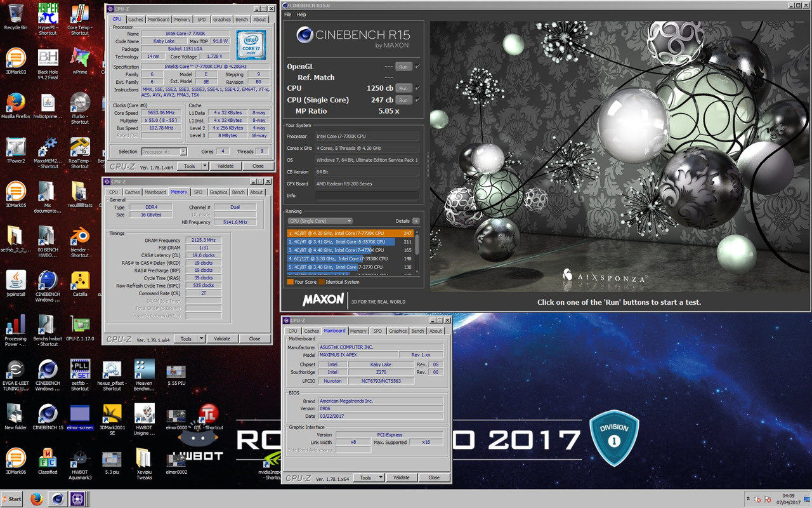Screen dimensions: 812x508
Task: Open the TPower2 desktop icon
Action: coord(15,150)
